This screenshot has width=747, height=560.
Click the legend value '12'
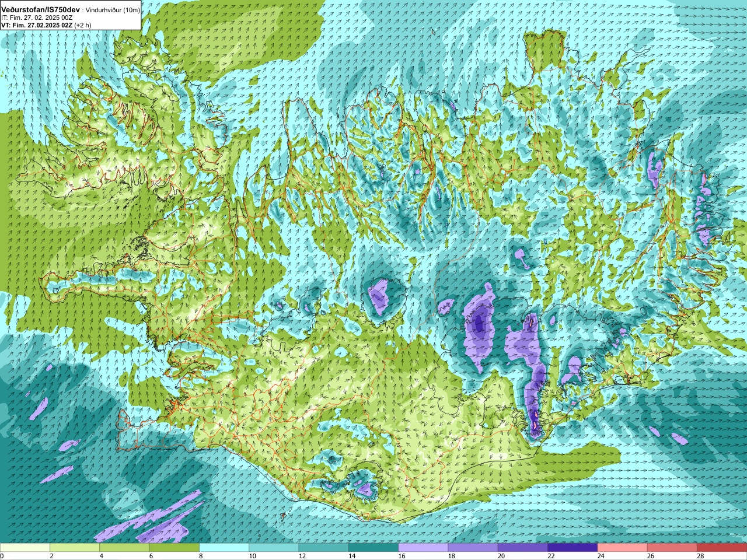coord(303,556)
